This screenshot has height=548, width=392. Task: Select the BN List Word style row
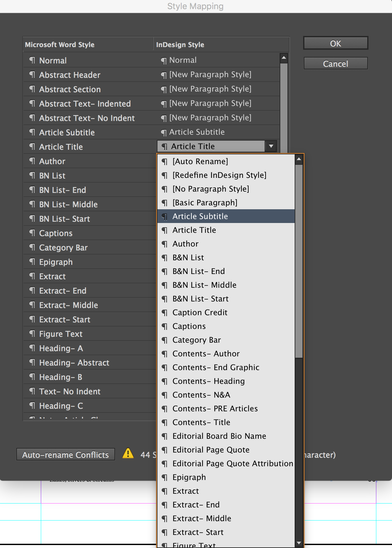[90, 175]
